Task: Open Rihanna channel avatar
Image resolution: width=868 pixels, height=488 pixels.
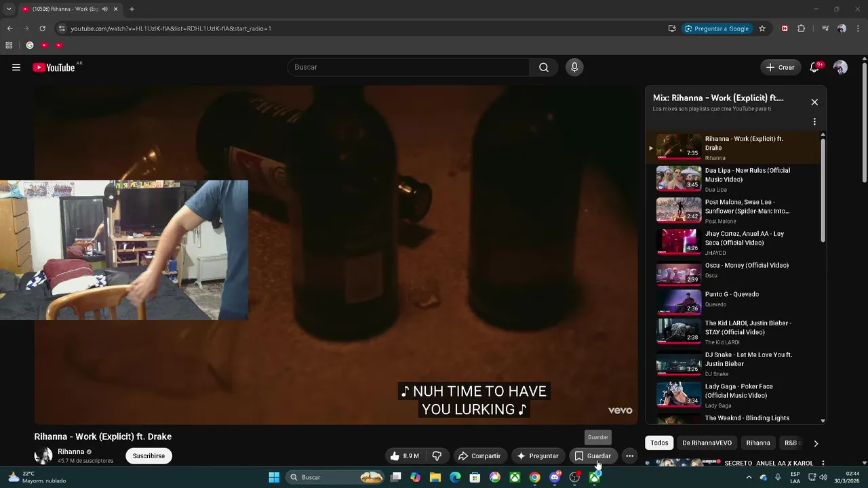Action: point(43,456)
